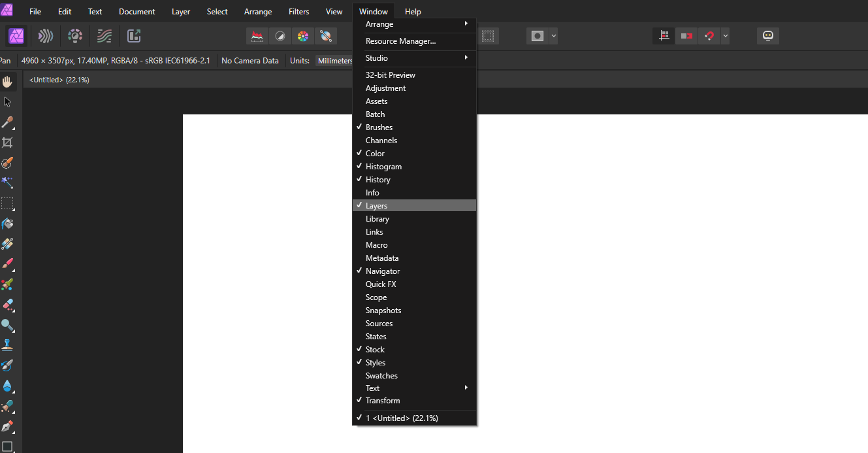Select the Color Picker tool
This screenshot has height=453, width=868.
(8, 122)
